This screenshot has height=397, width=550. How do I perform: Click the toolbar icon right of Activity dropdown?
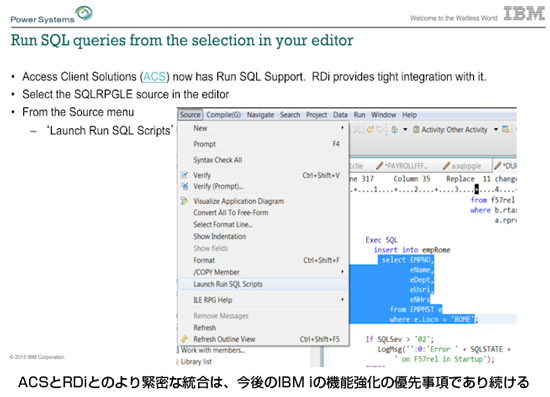506,129
